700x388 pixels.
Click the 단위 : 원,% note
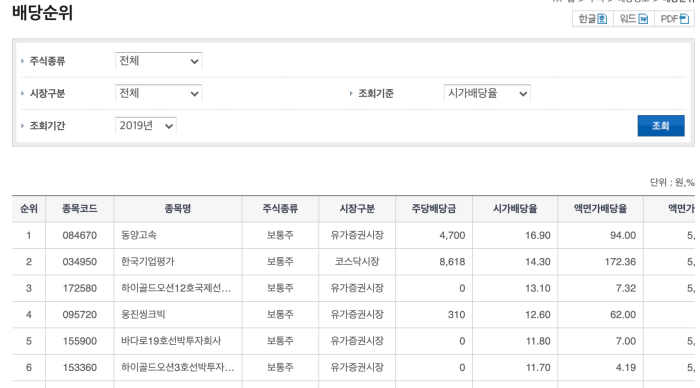[672, 182]
